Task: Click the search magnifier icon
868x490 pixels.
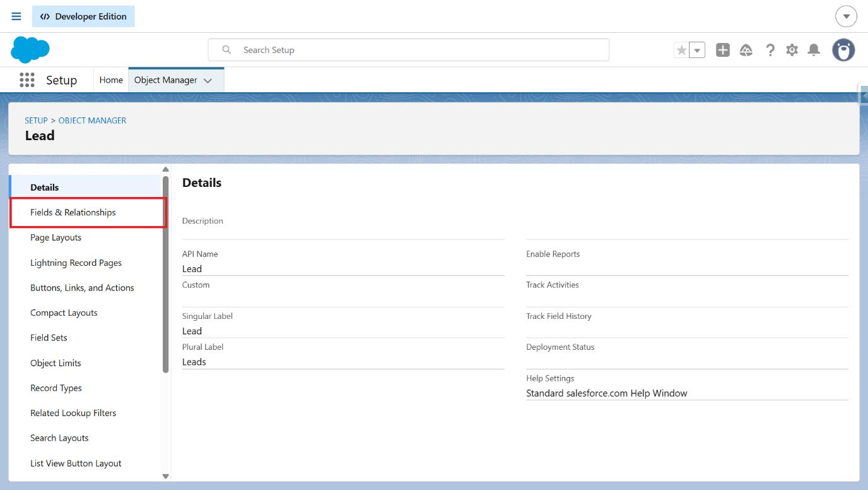Action: [x=226, y=50]
